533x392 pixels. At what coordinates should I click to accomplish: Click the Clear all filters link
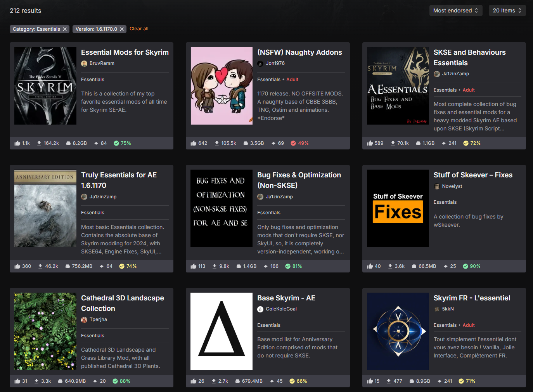pyautogui.click(x=139, y=29)
